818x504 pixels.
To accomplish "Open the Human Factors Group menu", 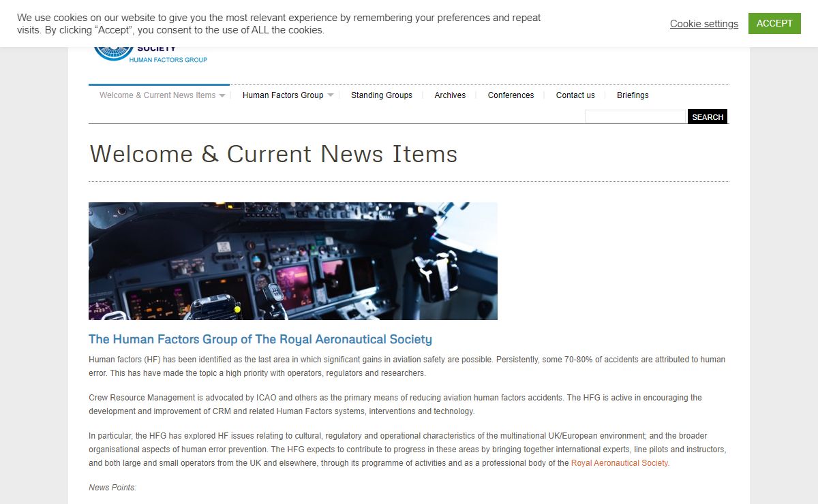I will tap(283, 95).
